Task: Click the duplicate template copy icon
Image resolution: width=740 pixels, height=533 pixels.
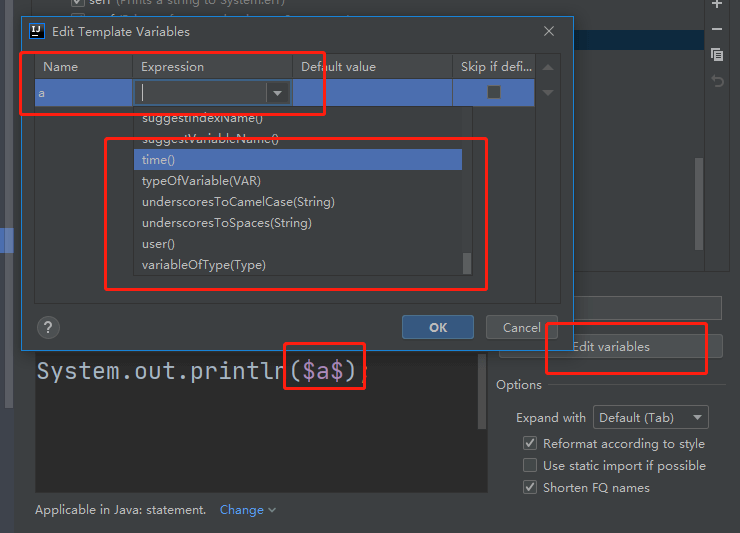Action: (x=717, y=54)
